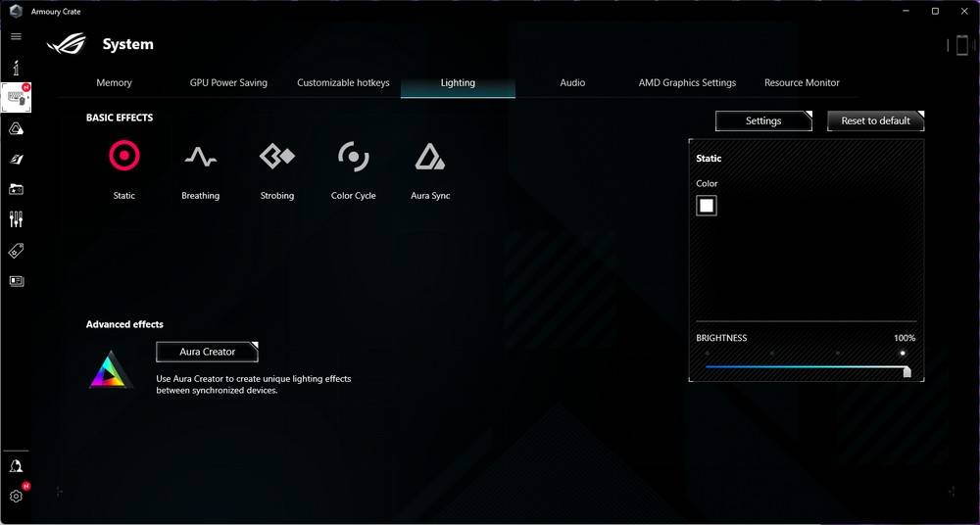Click the Armoury Crate title bar icon
The width and height of the screenshot is (980, 525).
(x=17, y=11)
